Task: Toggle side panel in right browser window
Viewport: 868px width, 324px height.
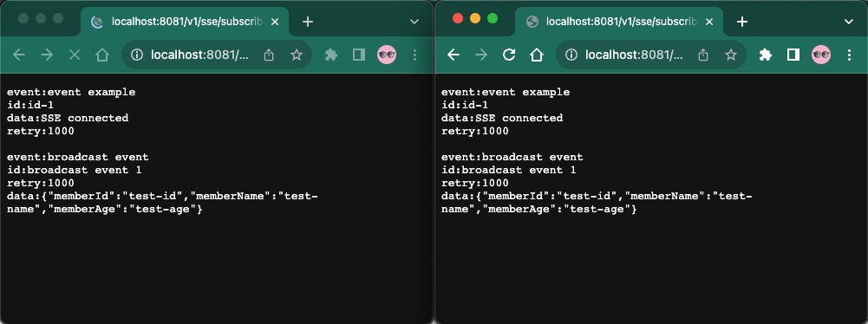Action: pyautogui.click(x=793, y=55)
